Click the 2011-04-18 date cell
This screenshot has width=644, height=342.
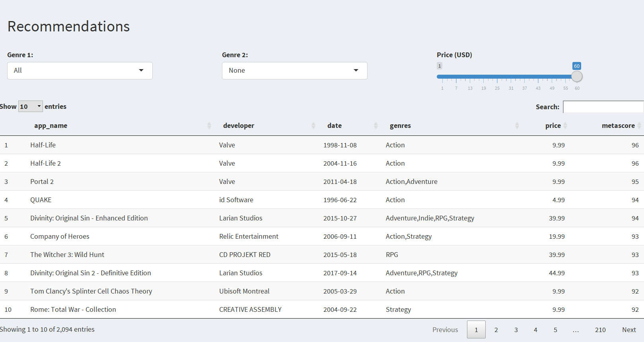[x=340, y=182]
